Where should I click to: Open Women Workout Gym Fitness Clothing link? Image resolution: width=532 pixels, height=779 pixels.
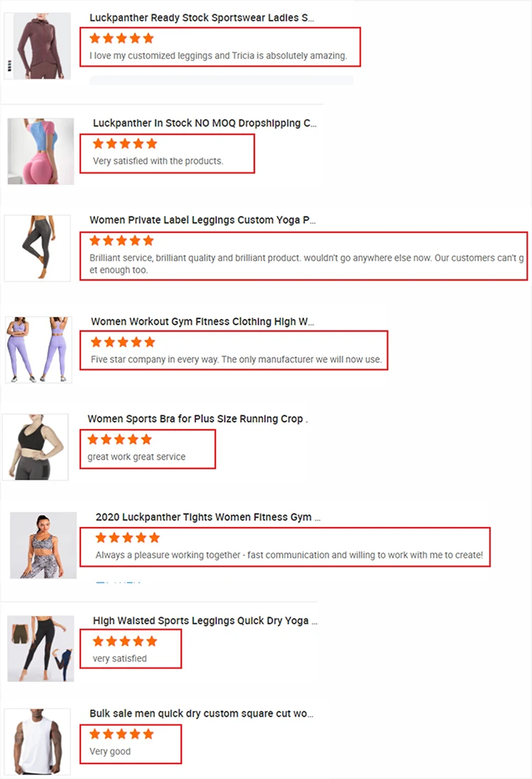point(202,322)
